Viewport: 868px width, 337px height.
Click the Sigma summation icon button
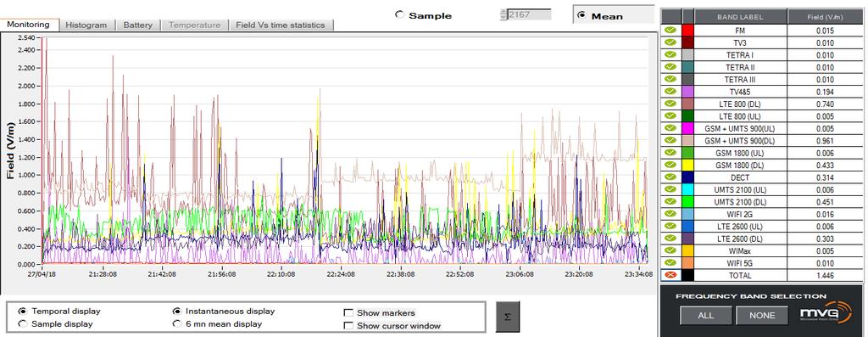[x=508, y=317]
